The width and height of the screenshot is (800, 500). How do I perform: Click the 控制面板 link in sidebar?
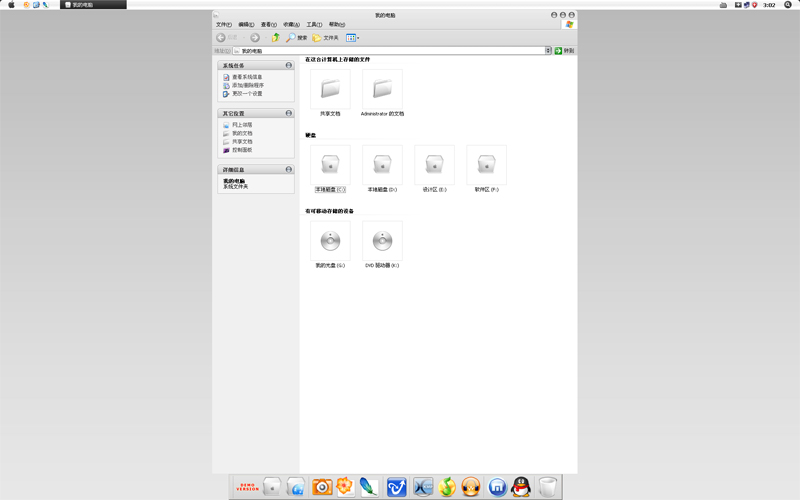241,150
